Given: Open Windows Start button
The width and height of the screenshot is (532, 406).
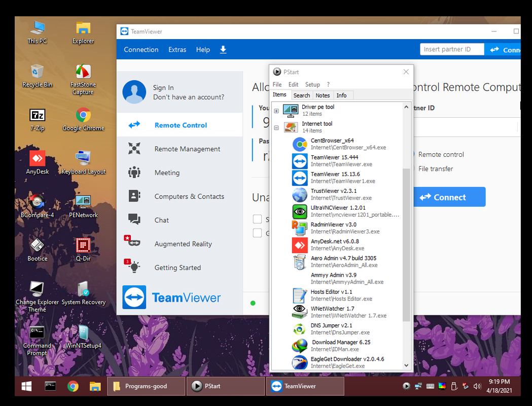Looking at the screenshot, I should (26, 386).
